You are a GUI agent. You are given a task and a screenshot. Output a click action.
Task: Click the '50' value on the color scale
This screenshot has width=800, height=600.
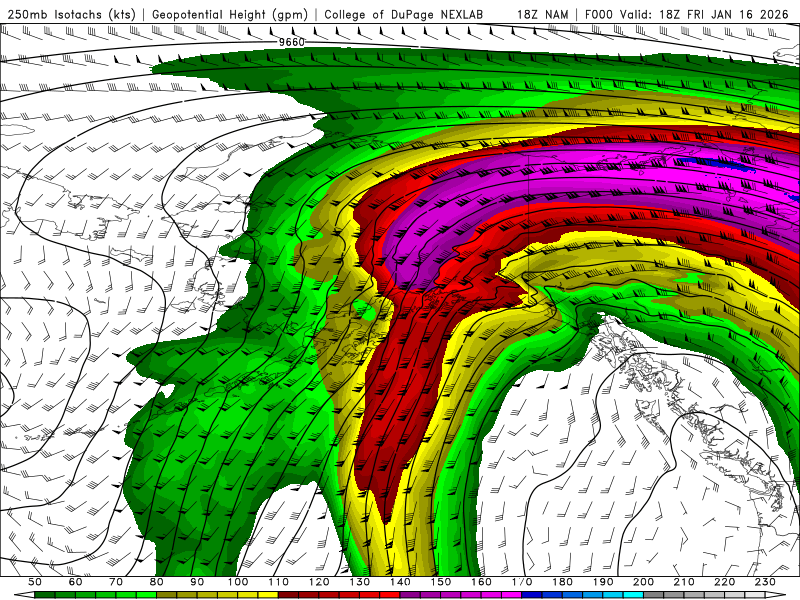point(35,582)
